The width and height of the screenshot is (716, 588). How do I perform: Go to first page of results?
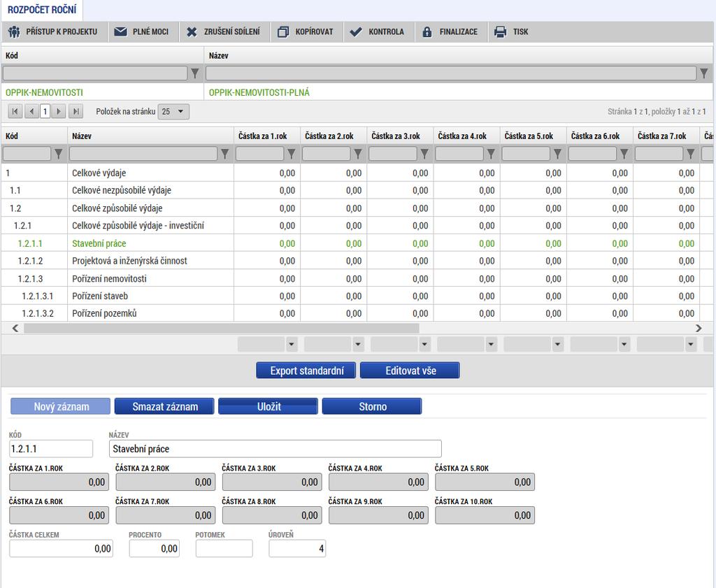coord(15,111)
